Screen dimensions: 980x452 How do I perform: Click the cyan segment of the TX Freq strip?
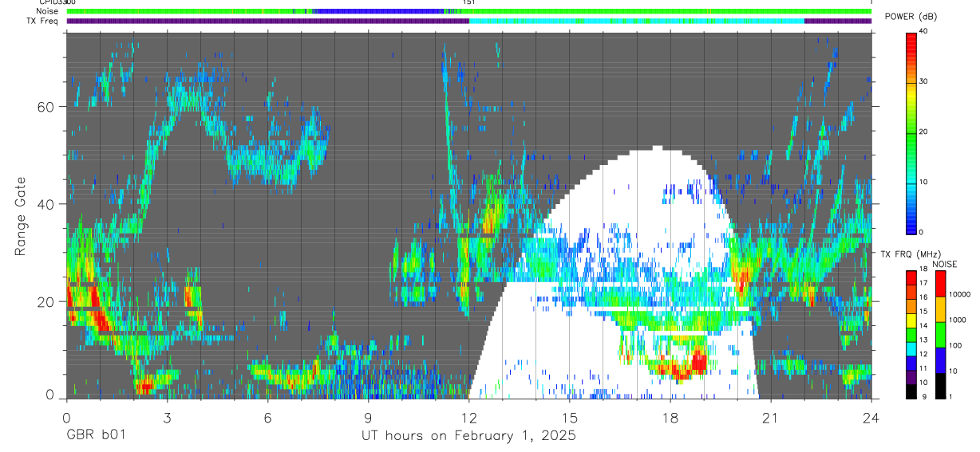(637, 21)
